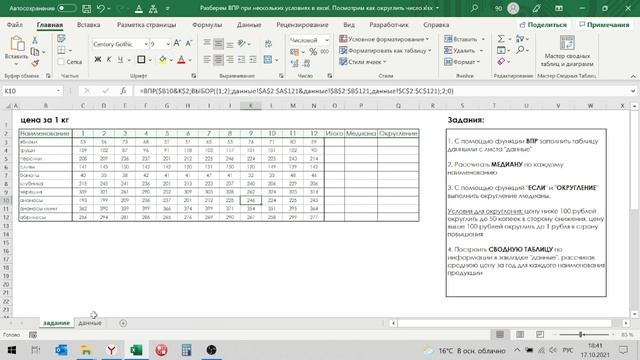Open the Разработчик tab
This screenshot has width=640, height=360.
coord(389,25)
